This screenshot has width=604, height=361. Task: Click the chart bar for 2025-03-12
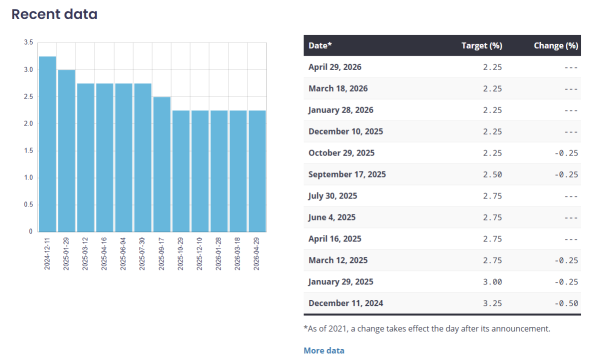point(86,158)
